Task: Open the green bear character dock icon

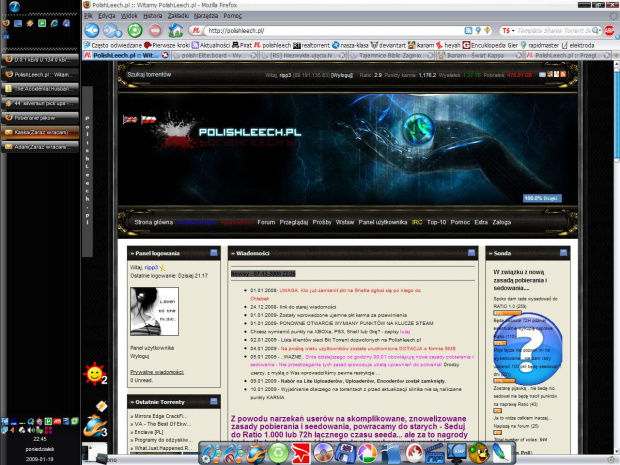Action: pyautogui.click(x=479, y=453)
